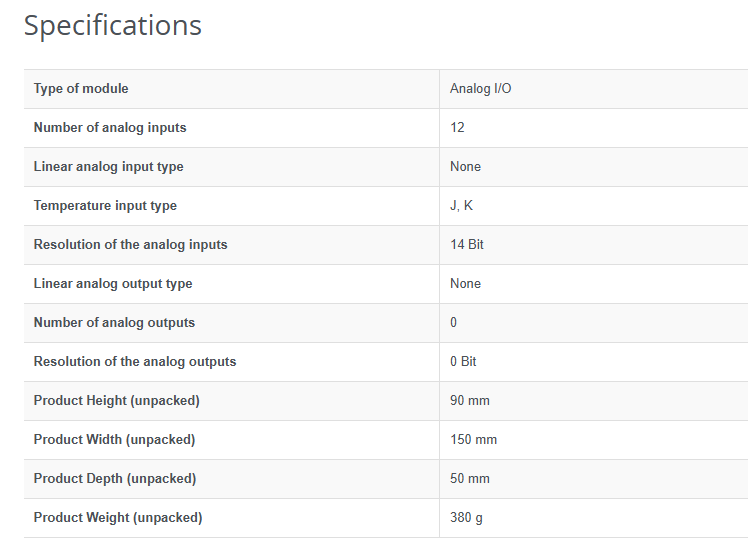The width and height of the screenshot is (748, 550).
Task: Click the 'Number of analog inputs' label
Action: (110, 128)
